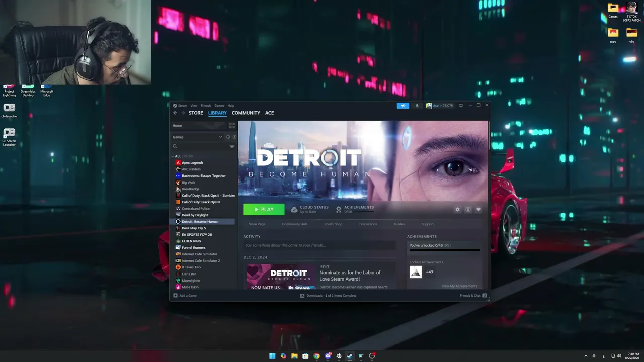This screenshot has width=644, height=362.
Task: Open Community Hub link
Action: coord(294,224)
